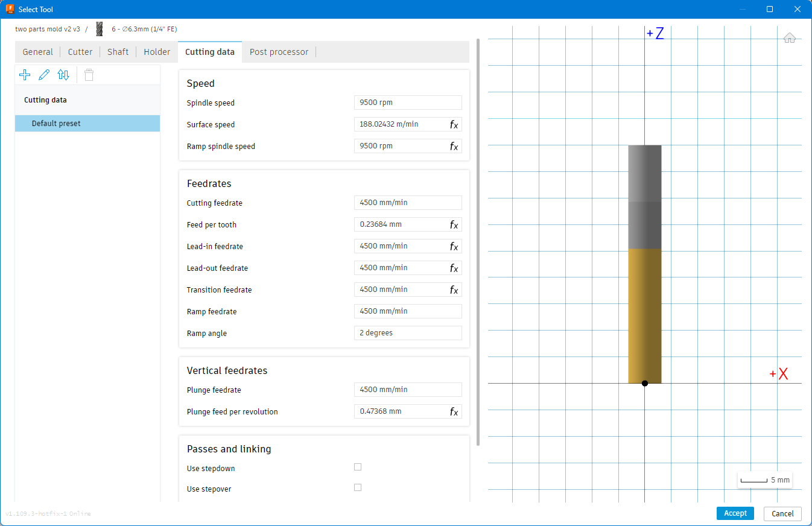The height and width of the screenshot is (526, 812).
Task: Open fx expression for Transition feedrate
Action: pos(454,290)
